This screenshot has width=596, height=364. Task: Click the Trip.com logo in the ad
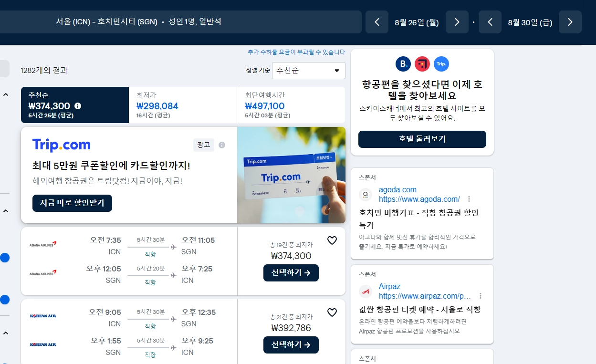[62, 145]
